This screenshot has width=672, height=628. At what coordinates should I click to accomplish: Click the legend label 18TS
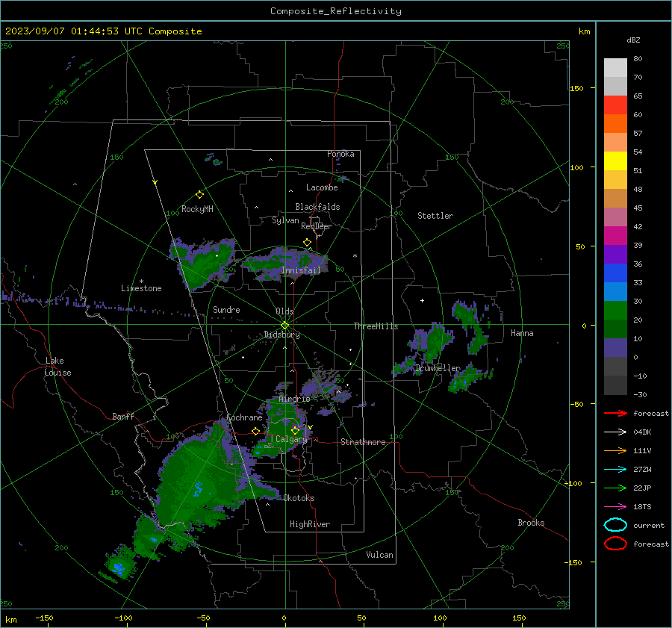point(642,507)
